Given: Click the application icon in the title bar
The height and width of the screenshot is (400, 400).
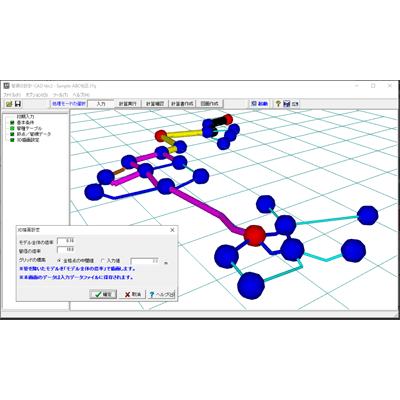Looking at the screenshot, I should (6, 86).
